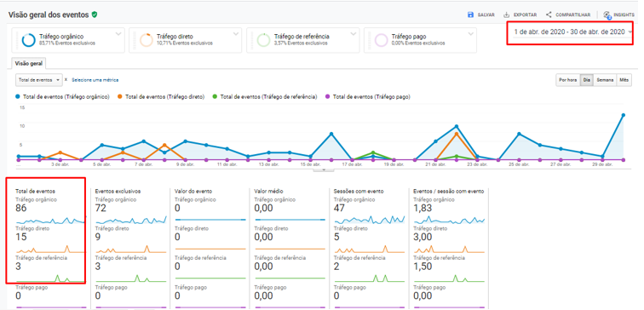
Task: Open the Insights icon
Action: pyautogui.click(x=607, y=15)
